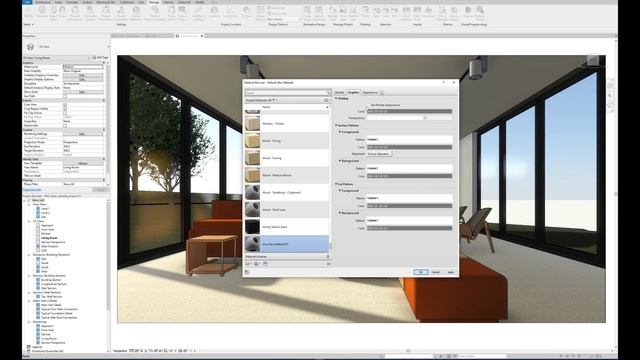
Task: Pick Surface Pattern foreground color swatch
Action: coord(409,147)
